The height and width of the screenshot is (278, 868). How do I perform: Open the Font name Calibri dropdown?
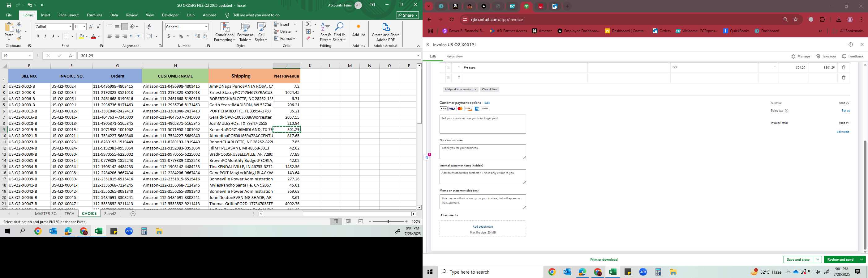pos(71,27)
